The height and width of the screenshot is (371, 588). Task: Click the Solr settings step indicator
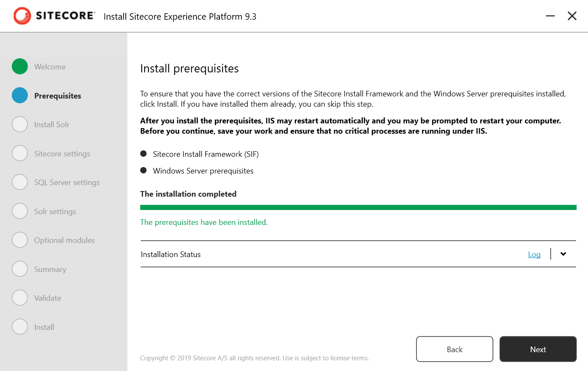click(20, 211)
